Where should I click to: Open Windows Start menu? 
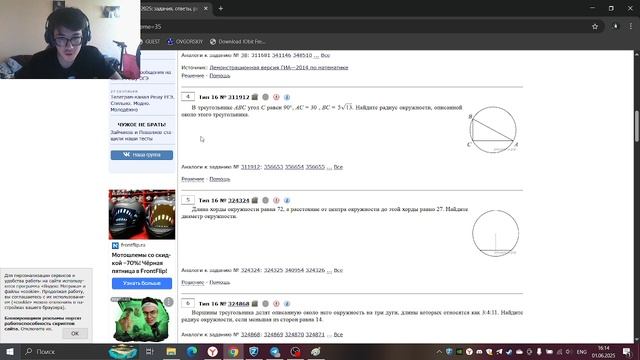point(10,351)
